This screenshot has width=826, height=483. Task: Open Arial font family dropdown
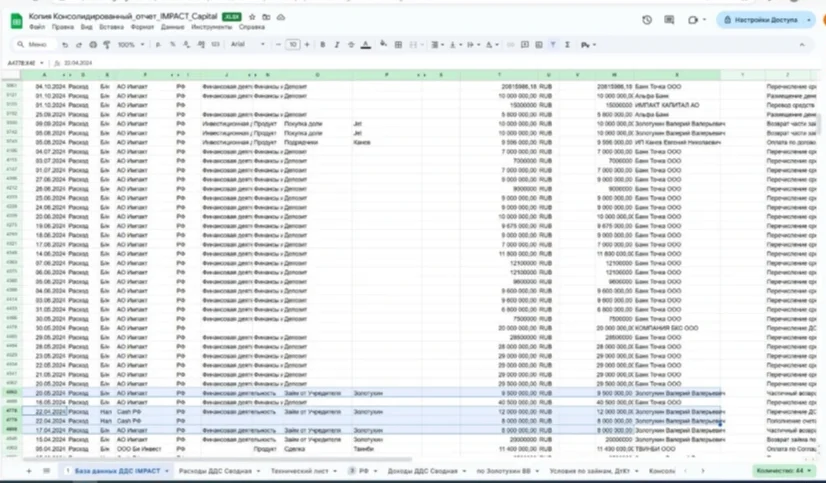tap(248, 45)
